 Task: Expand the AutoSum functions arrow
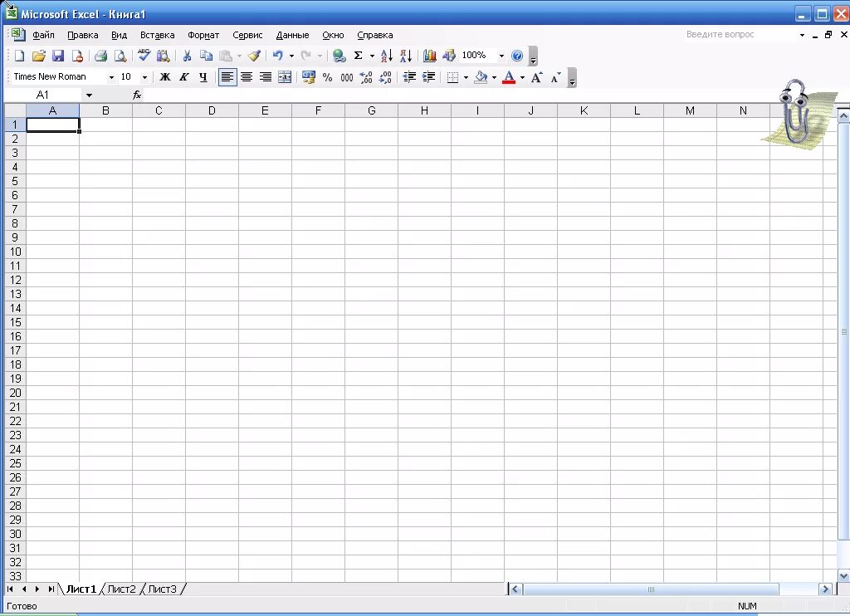click(x=372, y=56)
